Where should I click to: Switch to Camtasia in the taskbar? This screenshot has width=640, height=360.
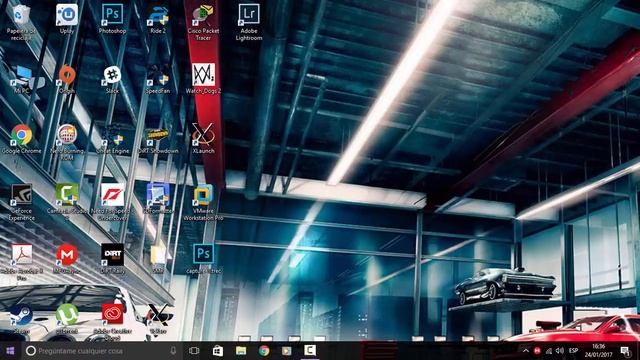coord(310,351)
